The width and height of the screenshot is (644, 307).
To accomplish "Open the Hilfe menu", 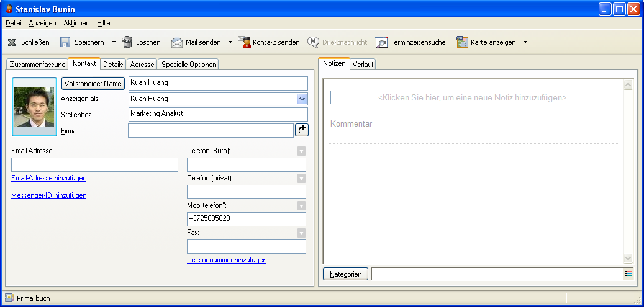I will [x=104, y=23].
